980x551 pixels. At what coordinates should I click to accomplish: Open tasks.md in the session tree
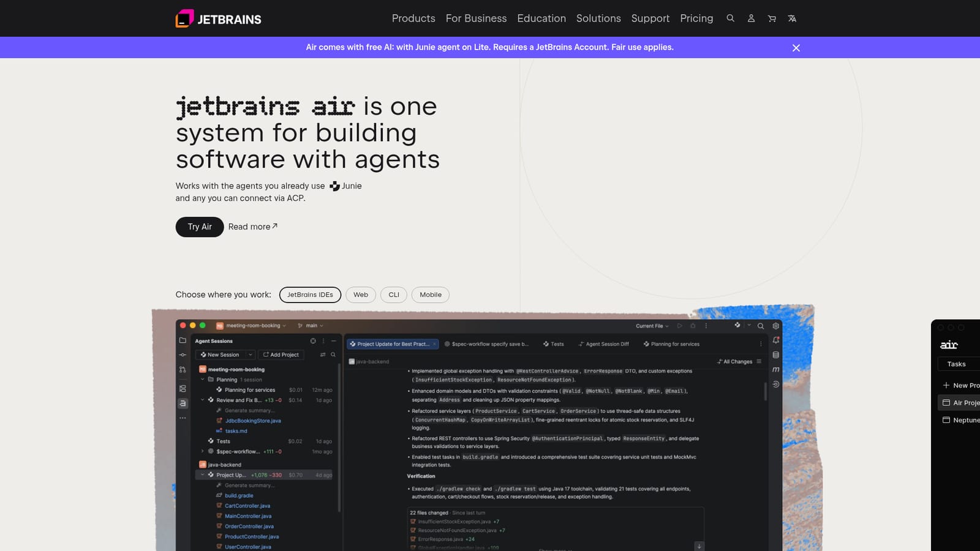[236, 431]
